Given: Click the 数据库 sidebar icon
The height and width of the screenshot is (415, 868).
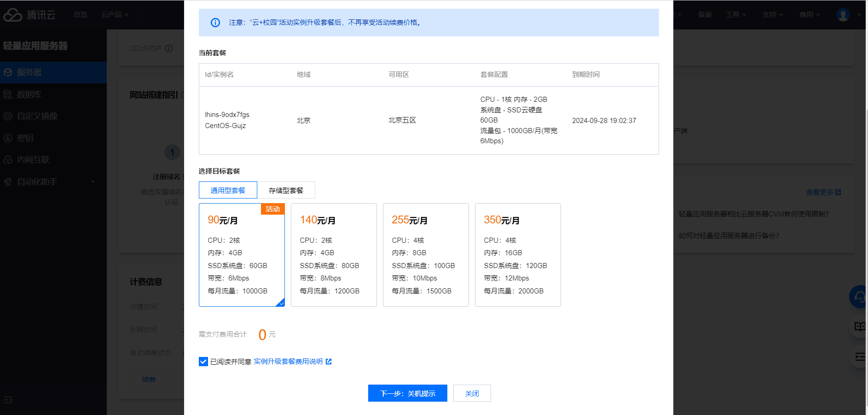Looking at the screenshot, I should [x=8, y=94].
